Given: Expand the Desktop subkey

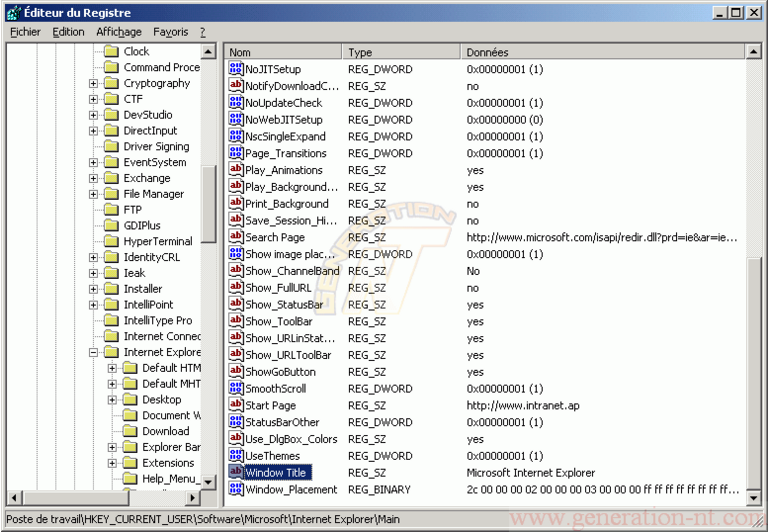Looking at the screenshot, I should coord(112,400).
